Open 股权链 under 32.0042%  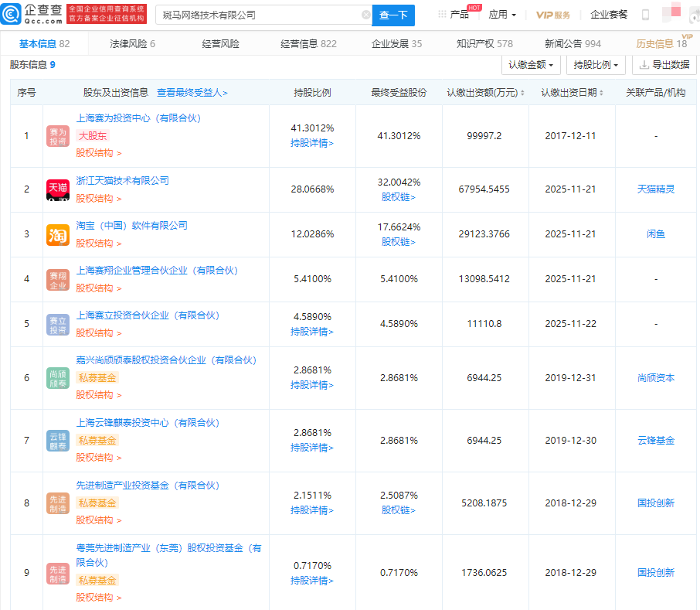[x=398, y=197]
